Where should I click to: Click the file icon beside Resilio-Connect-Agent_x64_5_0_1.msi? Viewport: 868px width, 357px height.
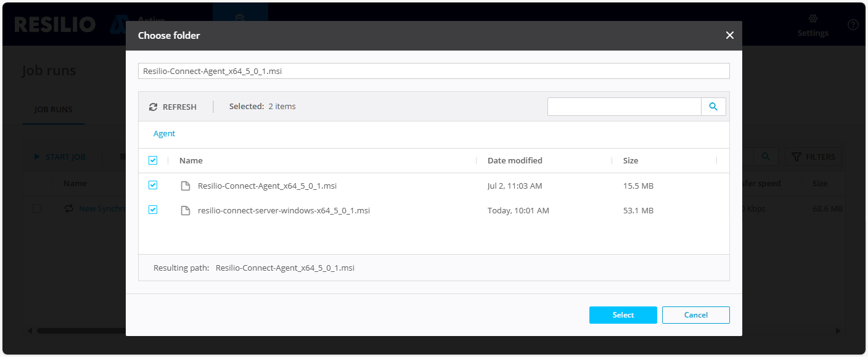click(185, 186)
